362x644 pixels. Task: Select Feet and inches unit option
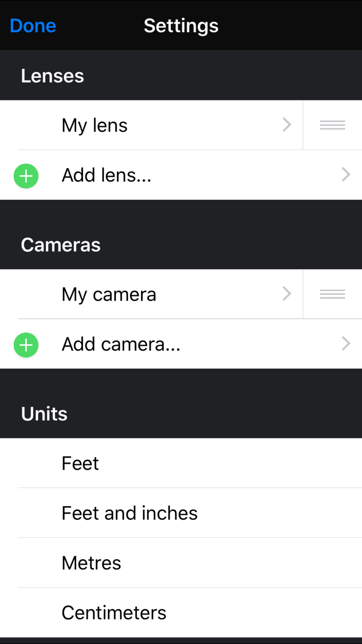(x=181, y=513)
